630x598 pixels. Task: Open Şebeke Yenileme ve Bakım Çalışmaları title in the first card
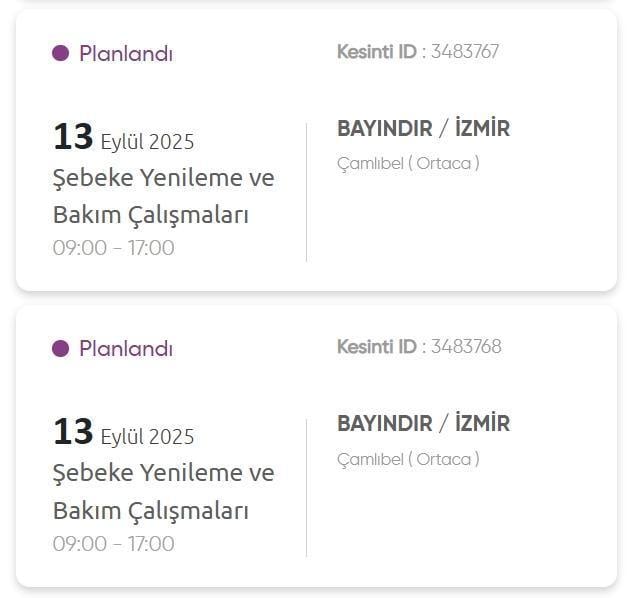point(162,196)
